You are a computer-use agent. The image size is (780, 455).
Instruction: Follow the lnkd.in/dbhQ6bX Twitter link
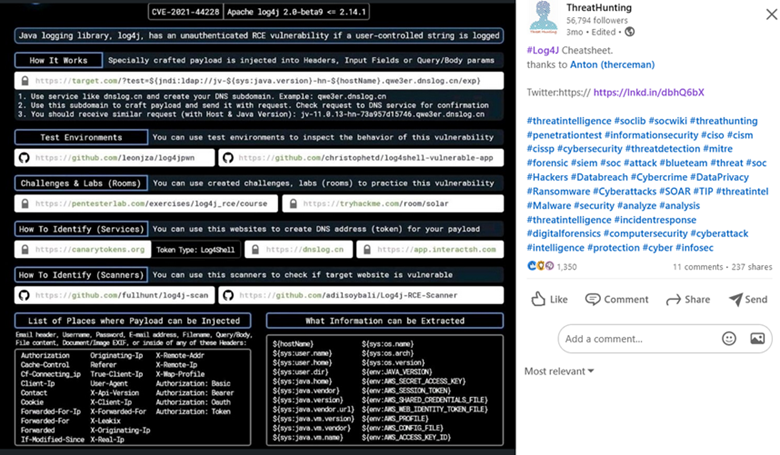coord(648,92)
